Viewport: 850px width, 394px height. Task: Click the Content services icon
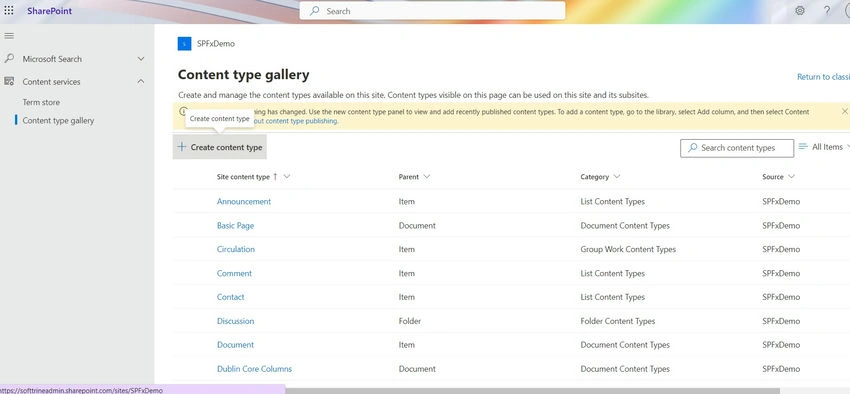9,81
